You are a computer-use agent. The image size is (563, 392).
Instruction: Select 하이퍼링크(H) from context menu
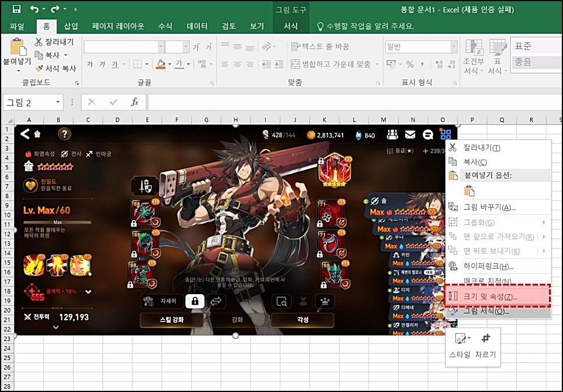[x=498, y=266]
